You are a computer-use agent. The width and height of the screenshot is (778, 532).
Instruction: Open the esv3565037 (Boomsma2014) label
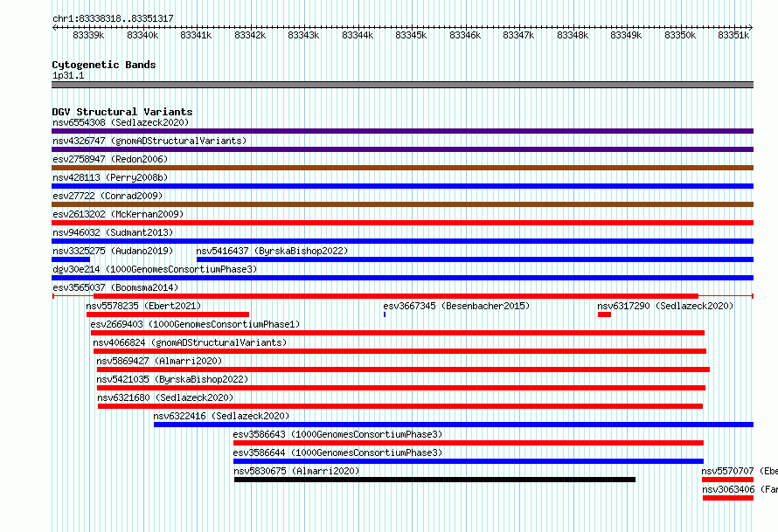115,287
